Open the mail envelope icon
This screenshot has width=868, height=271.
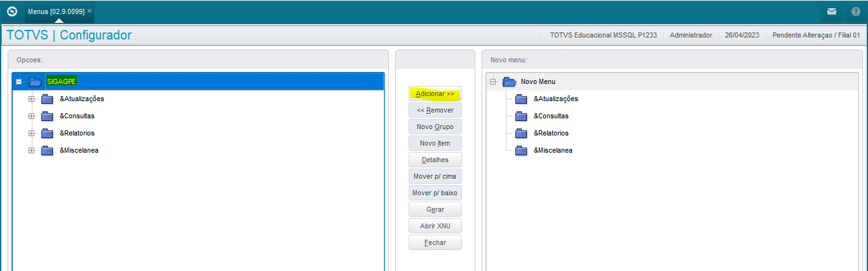point(831,11)
